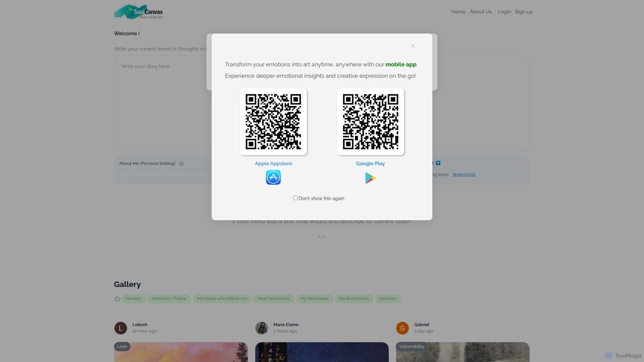Open the Login page

pos(504,12)
